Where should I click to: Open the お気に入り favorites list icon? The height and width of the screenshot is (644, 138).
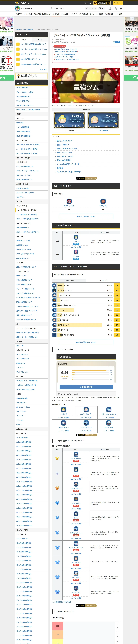[x=111, y=8]
